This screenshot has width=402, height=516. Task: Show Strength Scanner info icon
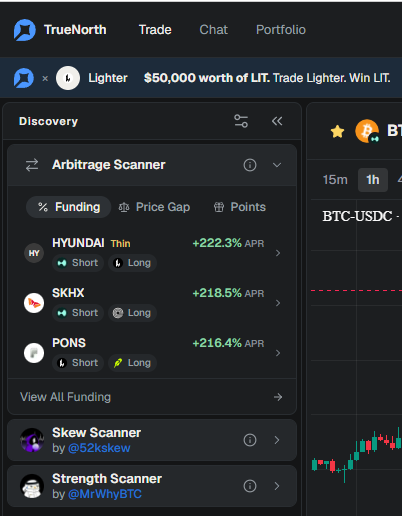(250, 486)
